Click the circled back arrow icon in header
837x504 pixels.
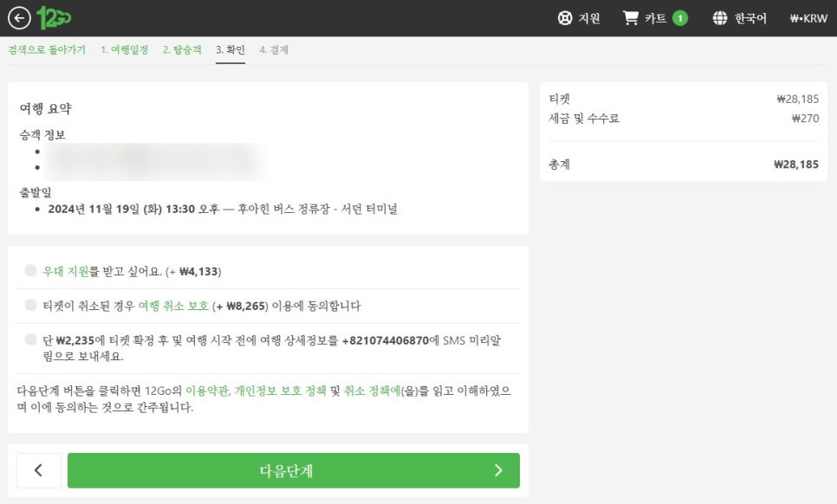click(19, 18)
